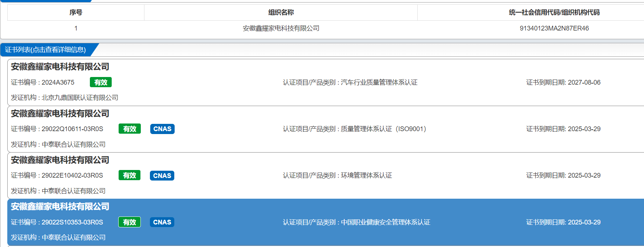This screenshot has height=247, width=644.
Task: Click 质量管理体系认证（ISO9001）category text
Action: 383,129
